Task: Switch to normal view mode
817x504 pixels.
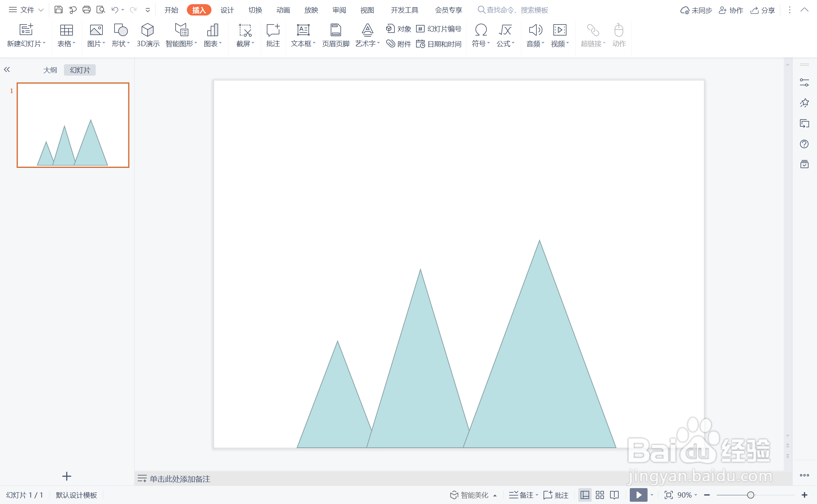Action: point(585,495)
